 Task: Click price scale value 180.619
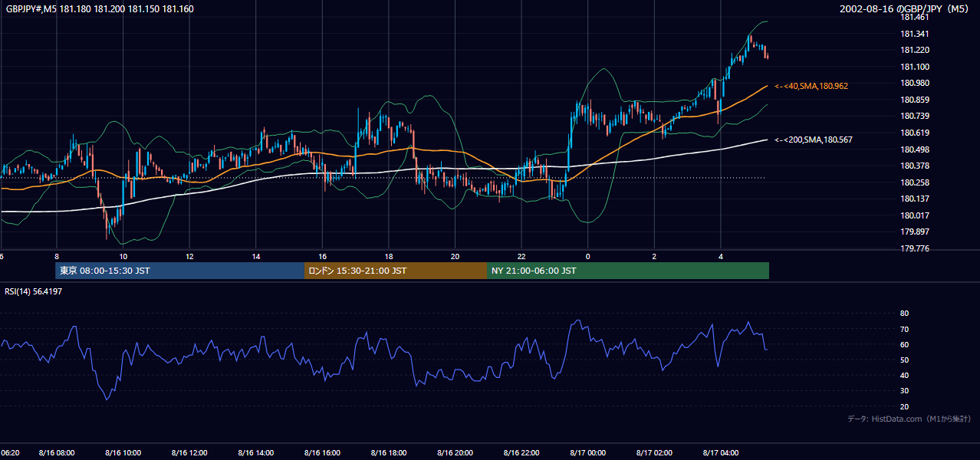pyautogui.click(x=915, y=133)
